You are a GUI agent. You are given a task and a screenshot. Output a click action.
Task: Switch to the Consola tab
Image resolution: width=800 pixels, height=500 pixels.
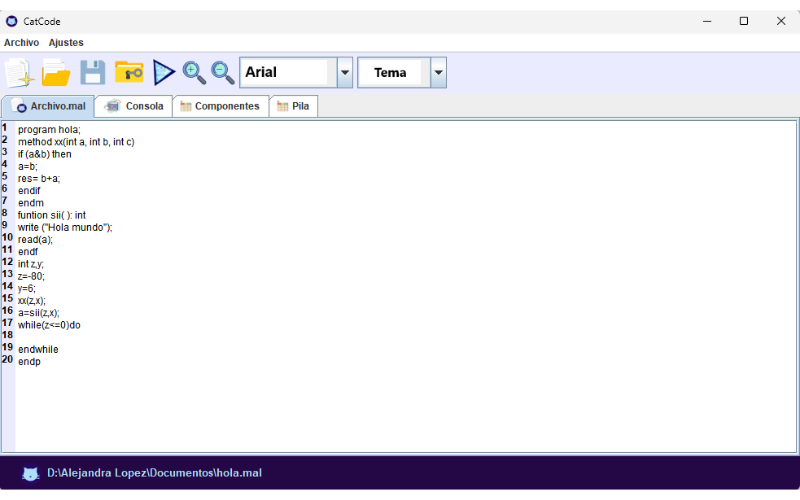click(x=134, y=106)
